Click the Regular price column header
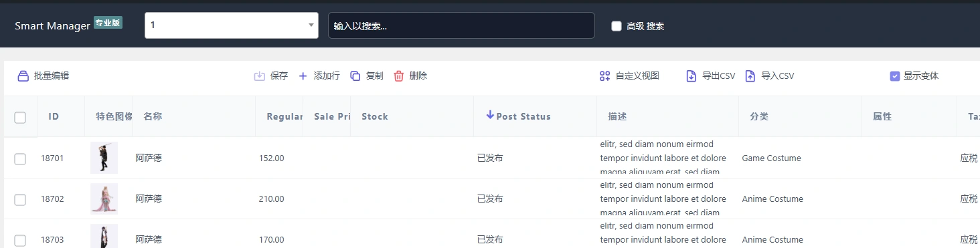980x248 pixels. pyautogui.click(x=285, y=116)
